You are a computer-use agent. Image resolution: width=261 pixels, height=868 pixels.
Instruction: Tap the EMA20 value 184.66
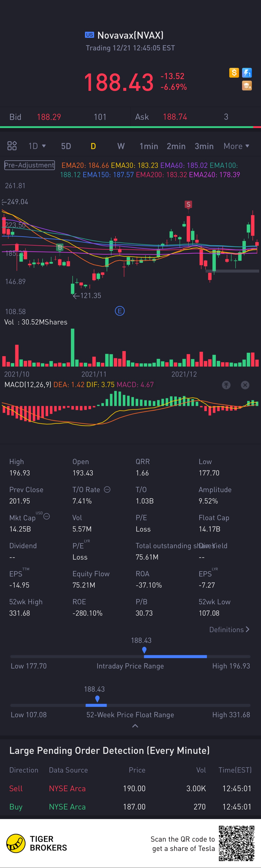click(x=85, y=165)
